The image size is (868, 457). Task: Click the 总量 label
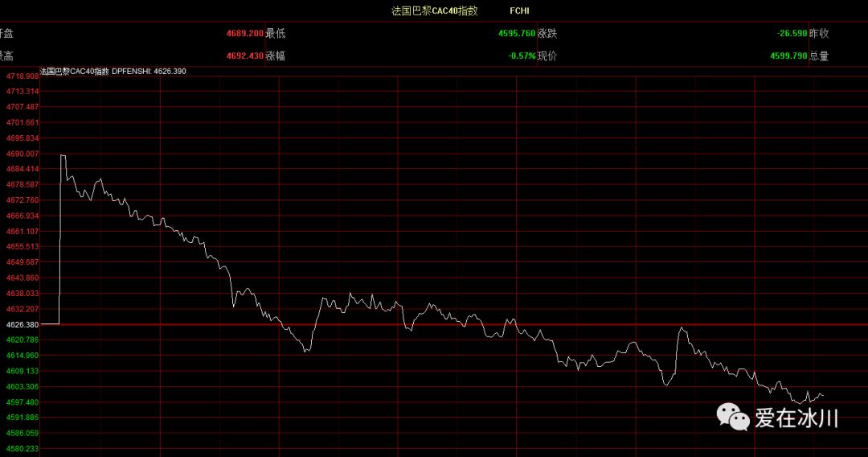[819, 56]
